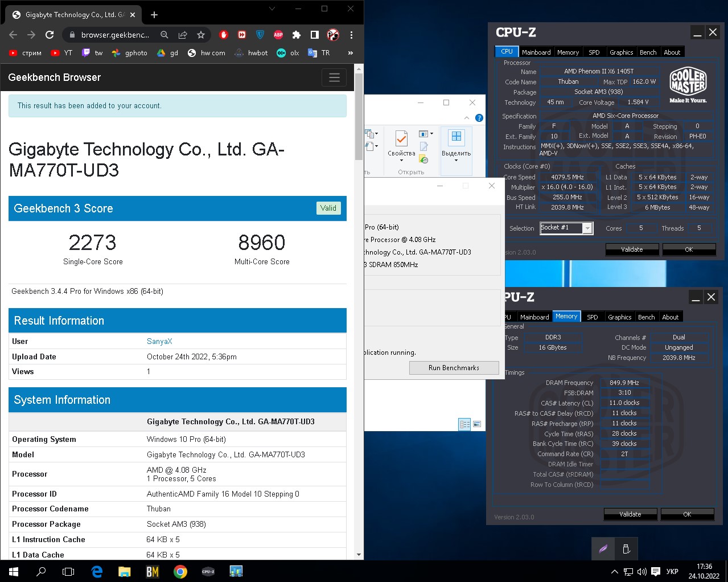This screenshot has width=728, height=582.
Task: Open Bench tab in upper CPU-Z
Action: pyautogui.click(x=648, y=52)
